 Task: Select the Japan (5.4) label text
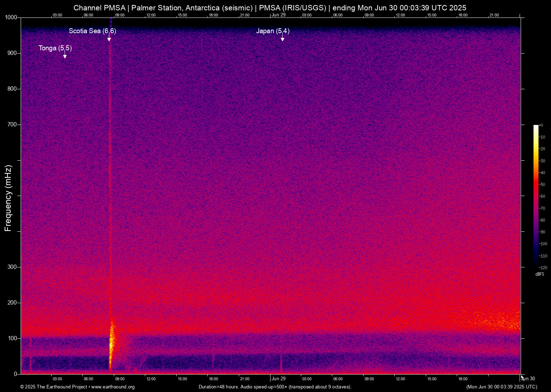coord(273,31)
